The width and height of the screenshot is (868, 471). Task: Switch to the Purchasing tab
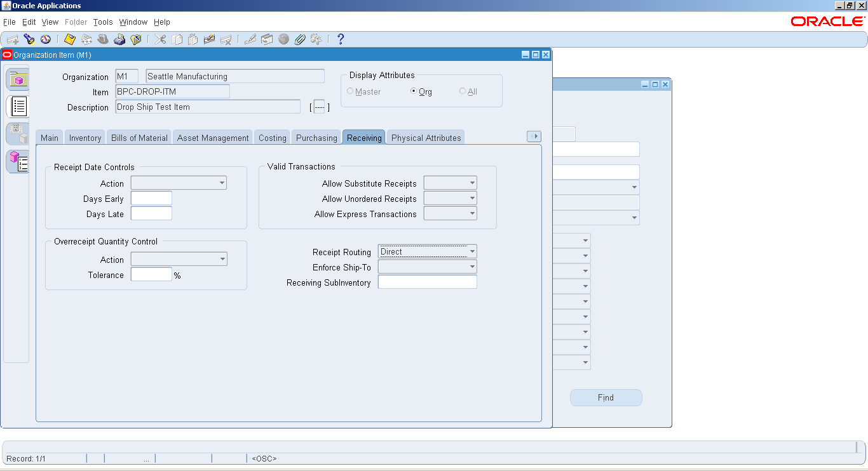[316, 137]
